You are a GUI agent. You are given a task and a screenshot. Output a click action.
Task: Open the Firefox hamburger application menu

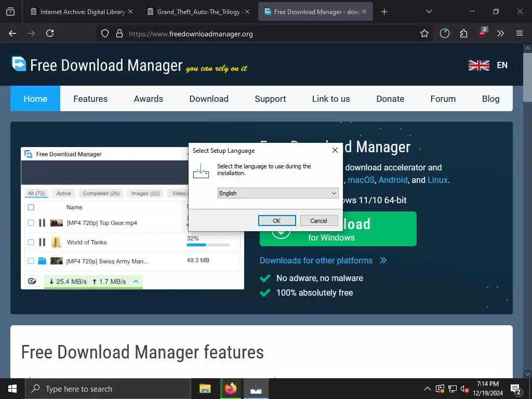coord(519,33)
